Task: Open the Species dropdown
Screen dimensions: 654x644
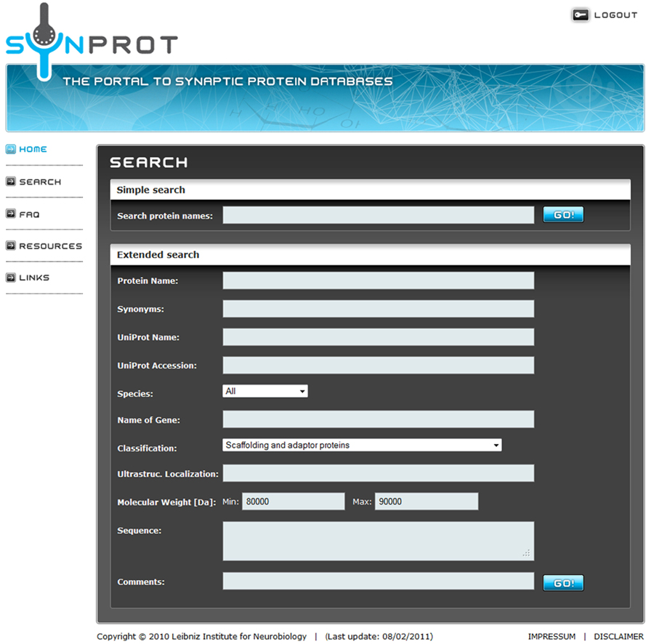Action: (265, 391)
